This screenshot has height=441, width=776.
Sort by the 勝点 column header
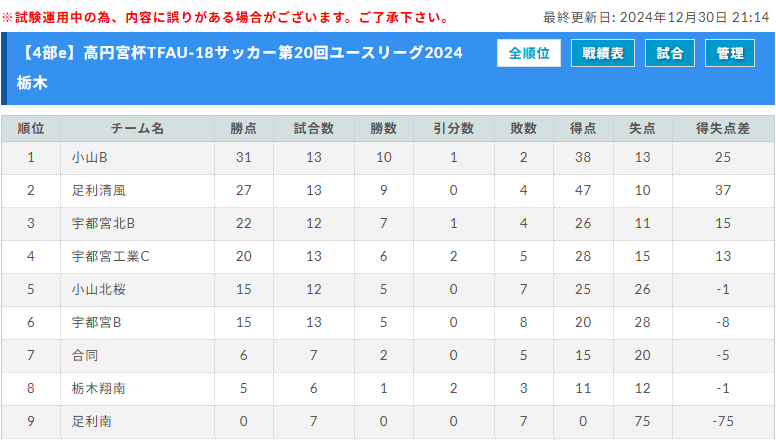coord(243,128)
